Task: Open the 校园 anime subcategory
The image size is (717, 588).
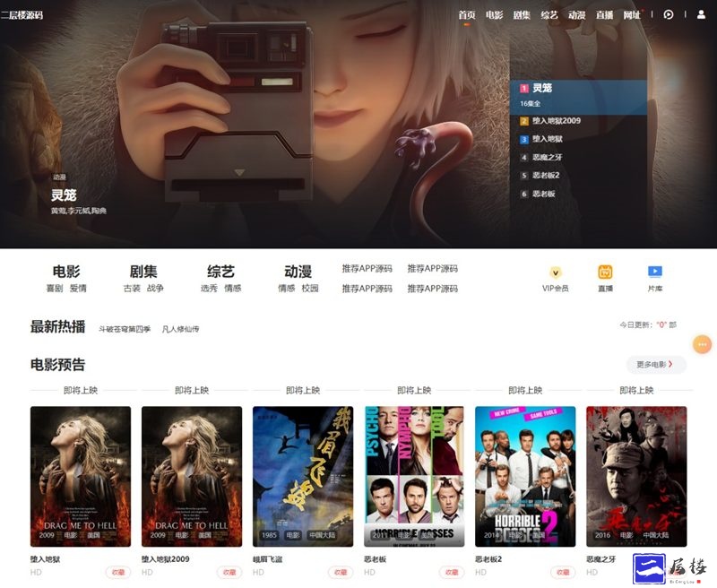Action: point(310,289)
